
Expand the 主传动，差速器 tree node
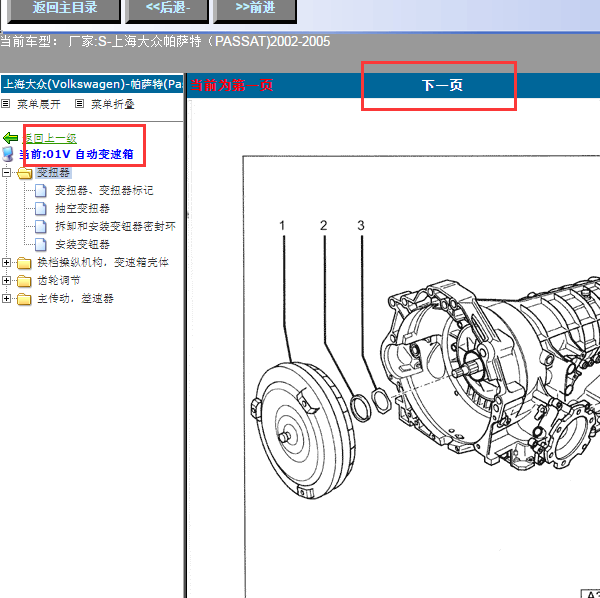coord(6,298)
